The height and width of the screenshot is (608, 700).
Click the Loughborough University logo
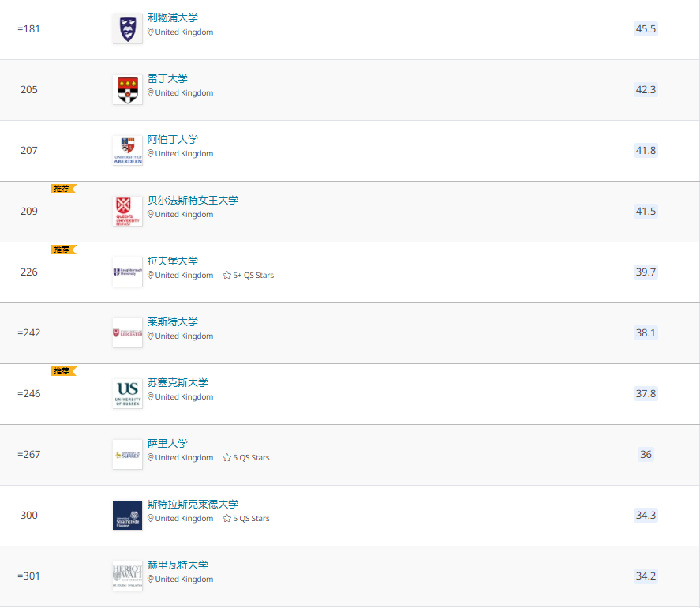click(128, 272)
